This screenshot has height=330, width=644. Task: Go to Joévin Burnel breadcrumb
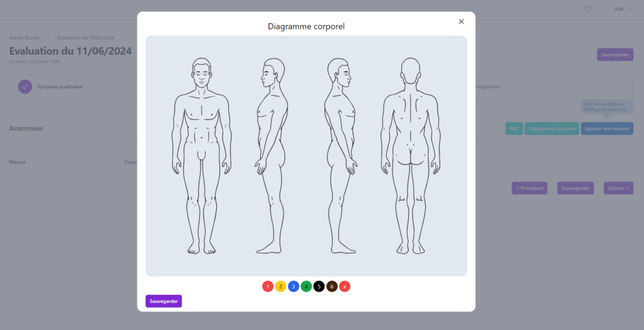point(25,38)
